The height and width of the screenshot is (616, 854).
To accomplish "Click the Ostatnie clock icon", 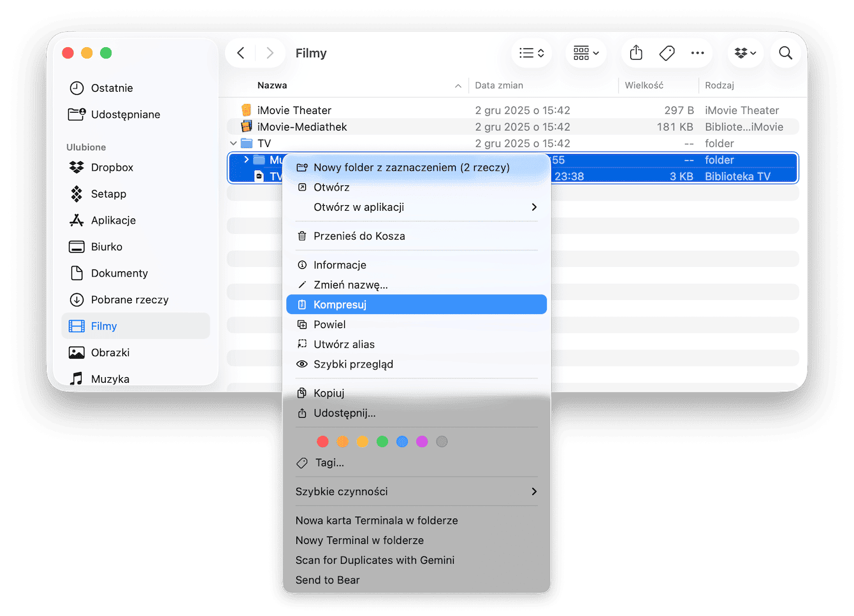I will click(x=76, y=88).
